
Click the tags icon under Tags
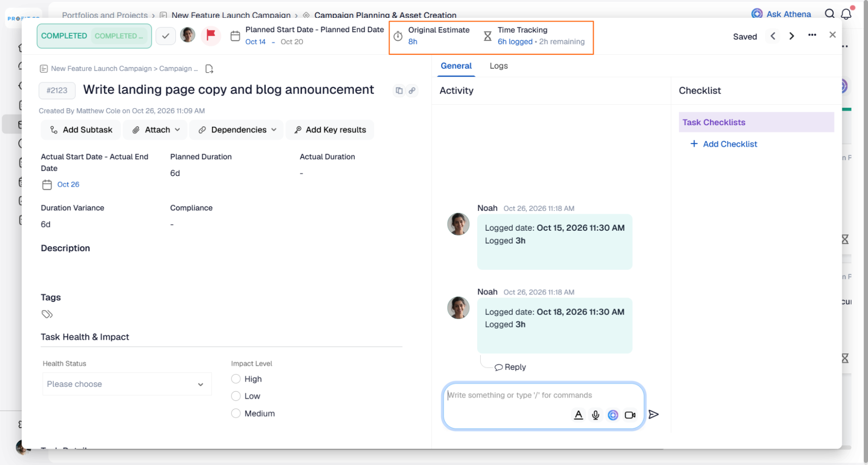pyautogui.click(x=47, y=314)
